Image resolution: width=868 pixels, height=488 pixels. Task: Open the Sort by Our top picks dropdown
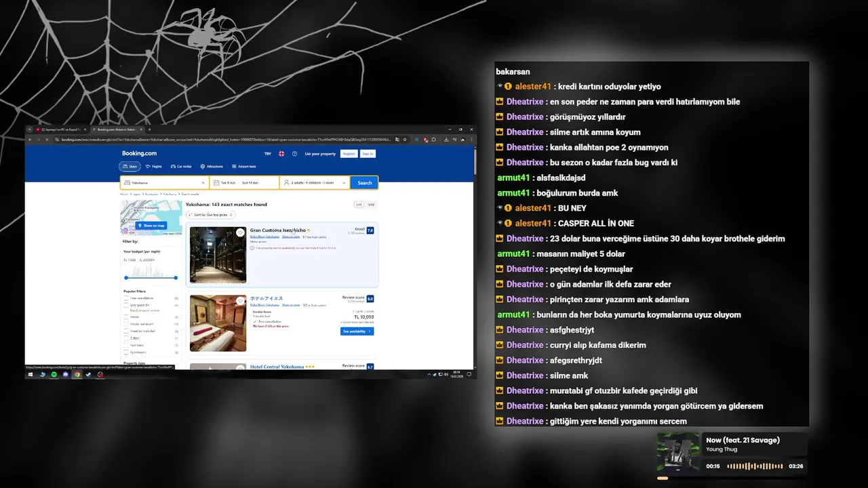coord(210,215)
